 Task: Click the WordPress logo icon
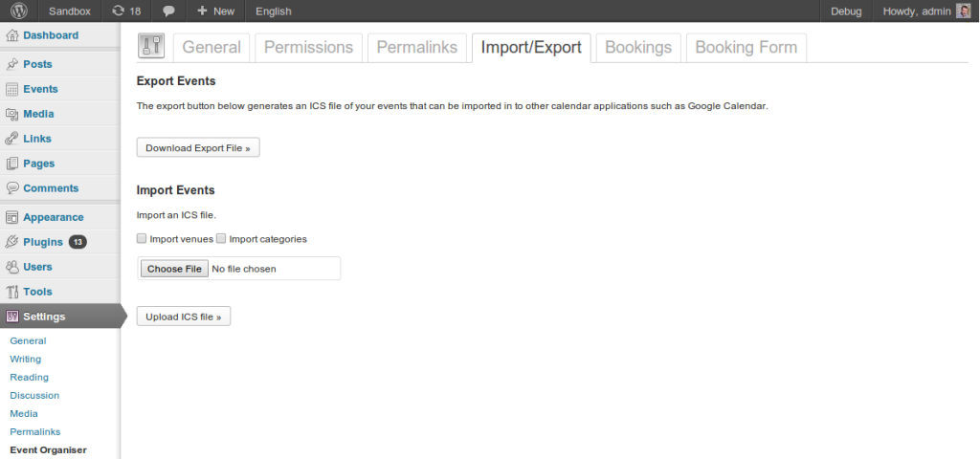coord(19,11)
